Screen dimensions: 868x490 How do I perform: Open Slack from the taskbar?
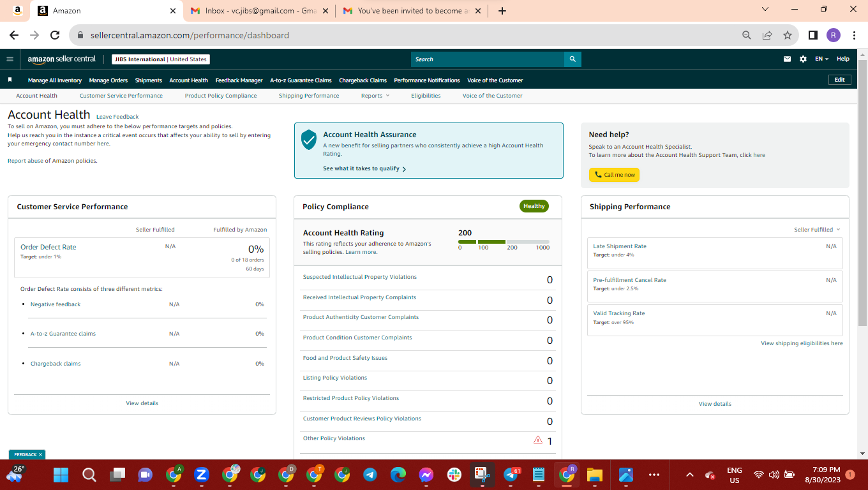pyautogui.click(x=454, y=475)
